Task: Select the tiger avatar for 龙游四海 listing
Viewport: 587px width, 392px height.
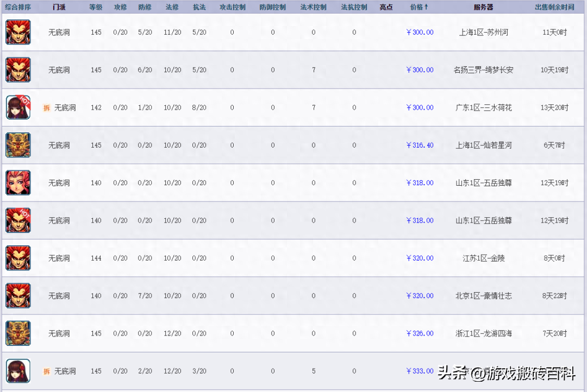Action: point(18,333)
